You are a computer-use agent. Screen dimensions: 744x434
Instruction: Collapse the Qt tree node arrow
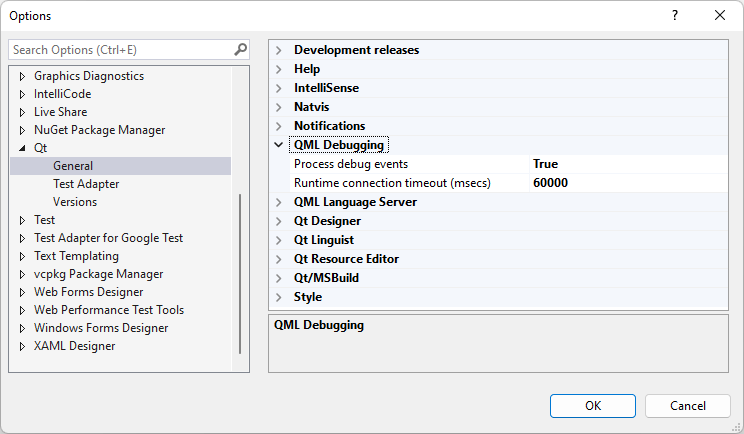click(22, 148)
